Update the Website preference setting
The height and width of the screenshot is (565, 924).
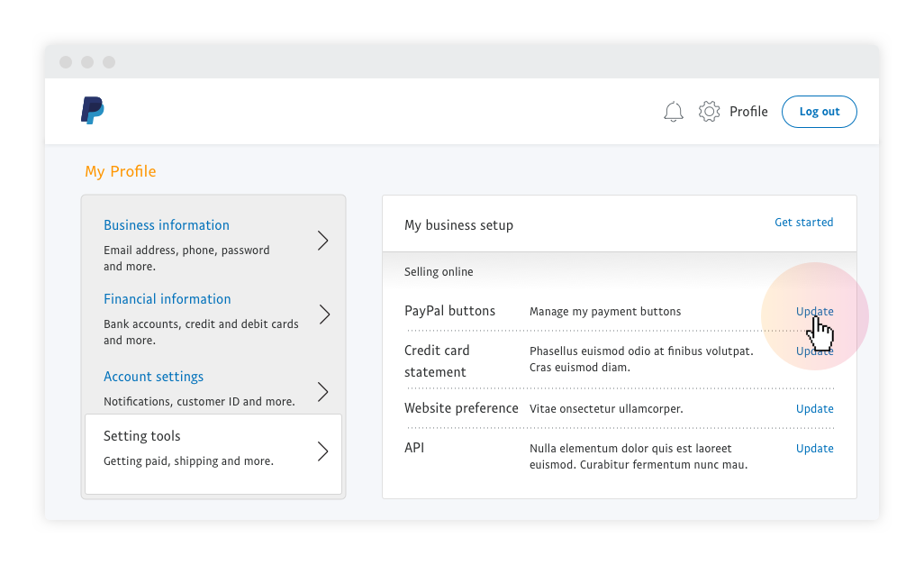814,409
